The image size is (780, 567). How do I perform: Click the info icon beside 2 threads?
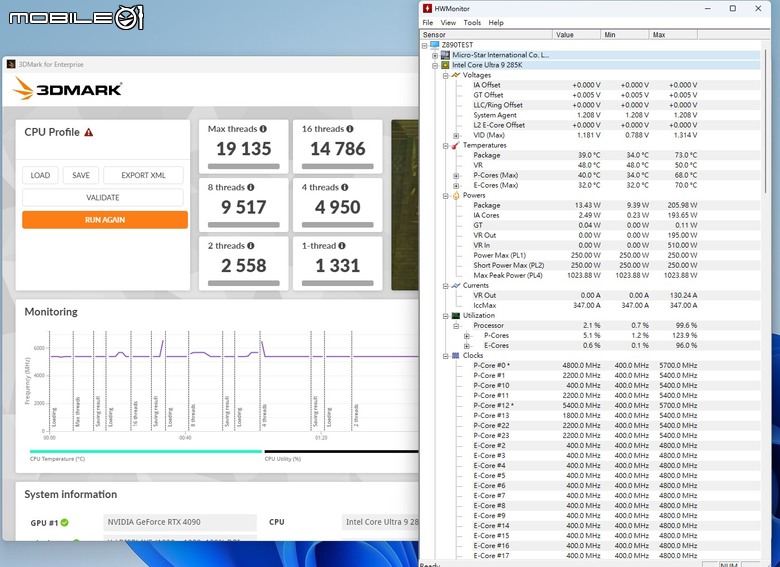point(251,246)
